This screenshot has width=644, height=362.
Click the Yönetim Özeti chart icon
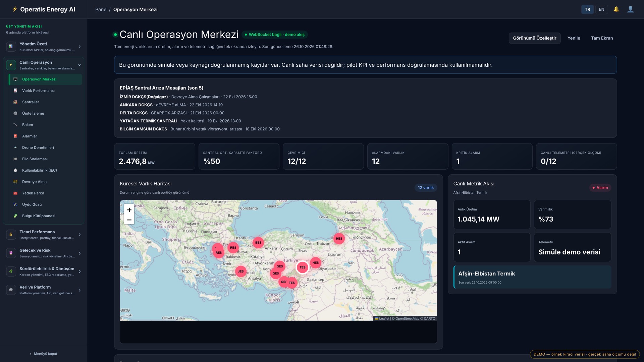coord(11,47)
